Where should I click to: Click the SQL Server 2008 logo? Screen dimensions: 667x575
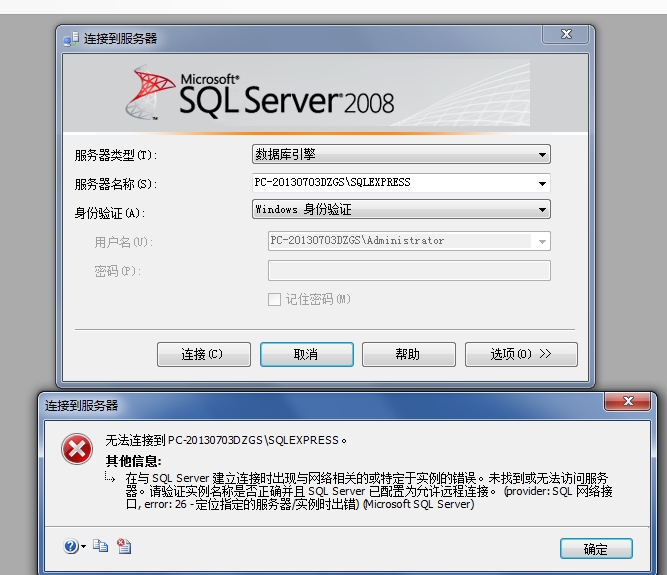click(259, 93)
